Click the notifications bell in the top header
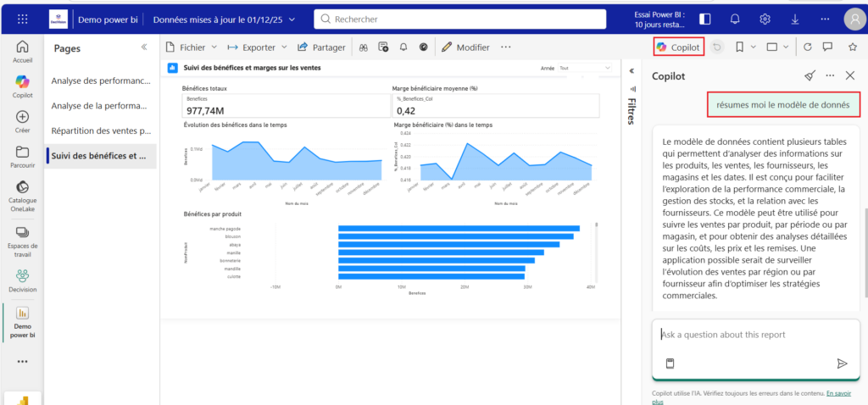The width and height of the screenshot is (868, 405). [734, 19]
